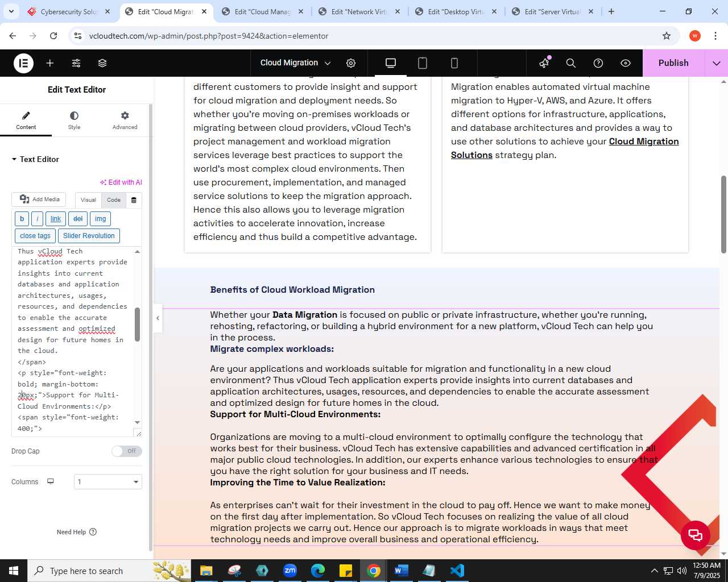
Task: Switch to Edit Network Virtualization browser tab
Action: 360,11
